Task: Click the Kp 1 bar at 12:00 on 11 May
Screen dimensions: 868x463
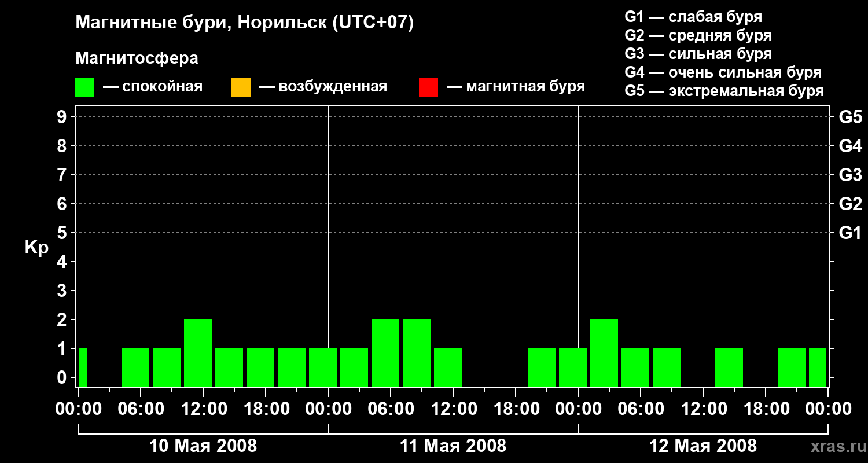Action: pyautogui.click(x=448, y=367)
